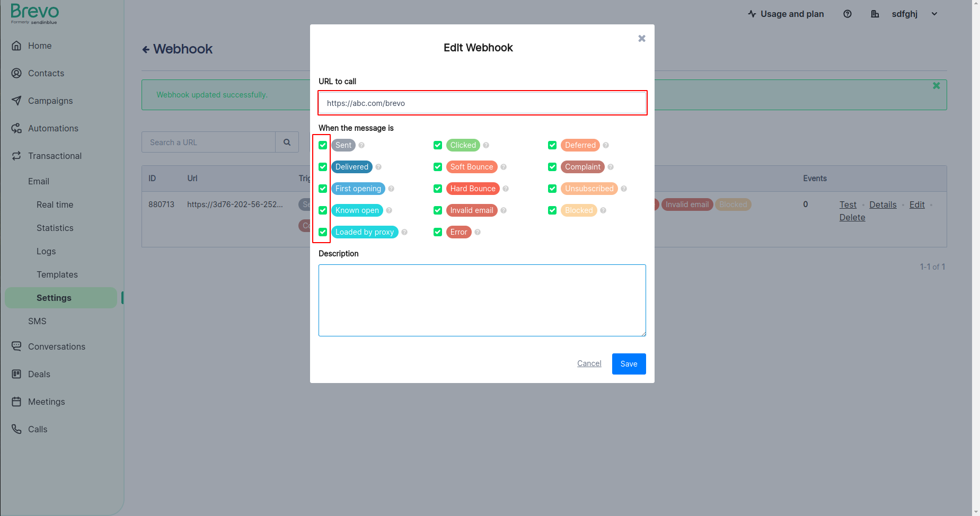Toggle the Hard Bounce checkbox

coord(438,189)
